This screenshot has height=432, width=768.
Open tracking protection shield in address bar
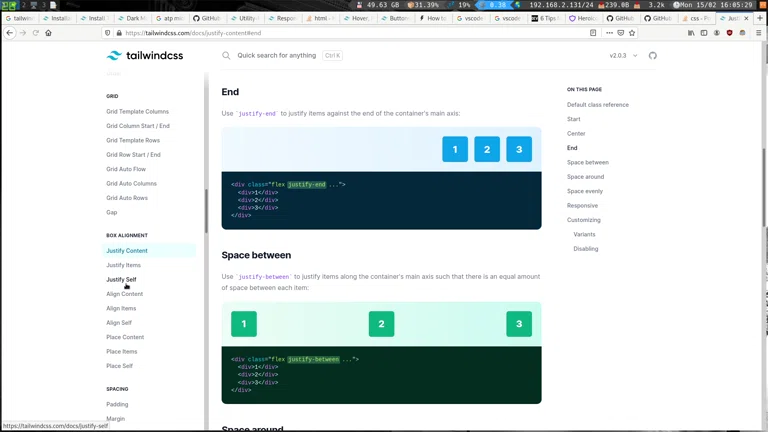(108, 33)
